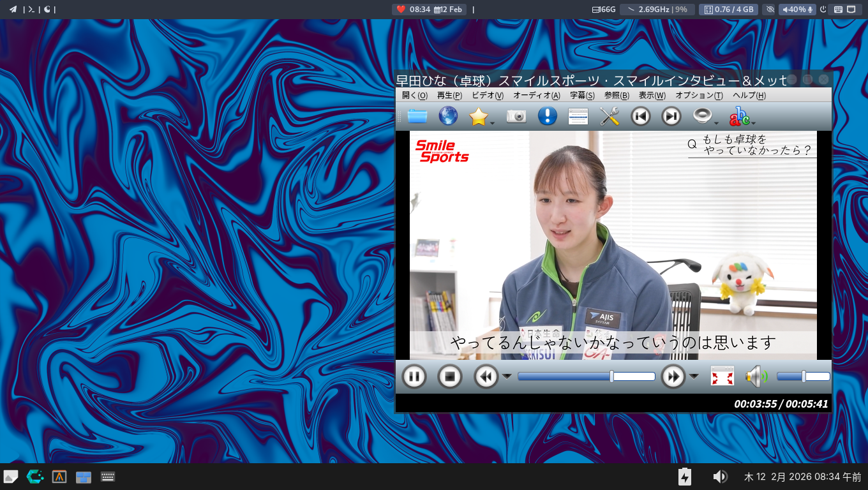868x490 pixels.
Task: Open the 再生(P) menu
Action: tap(449, 95)
